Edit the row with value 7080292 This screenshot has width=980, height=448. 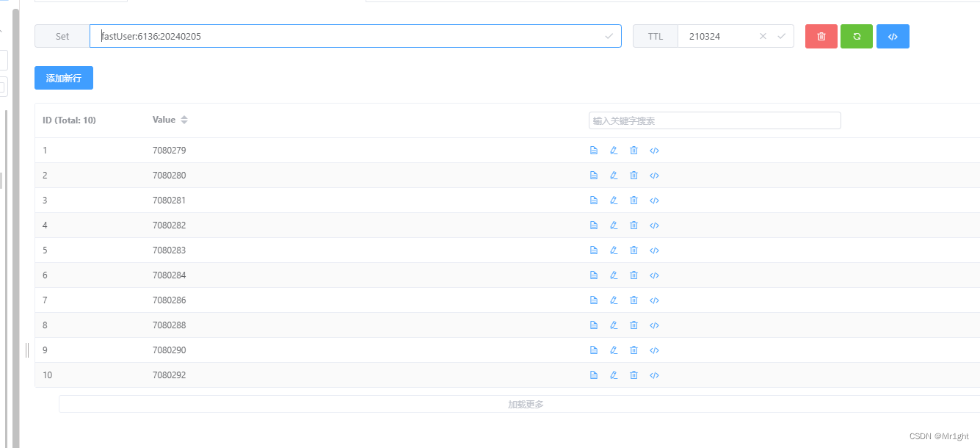point(614,375)
